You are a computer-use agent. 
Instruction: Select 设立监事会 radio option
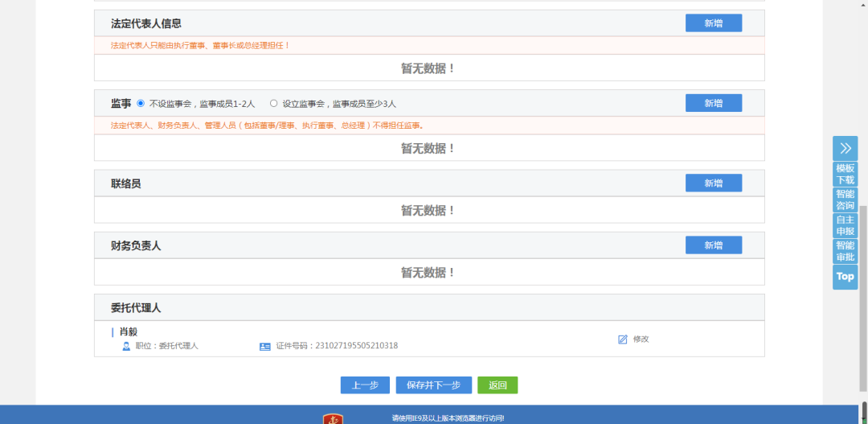tap(273, 103)
